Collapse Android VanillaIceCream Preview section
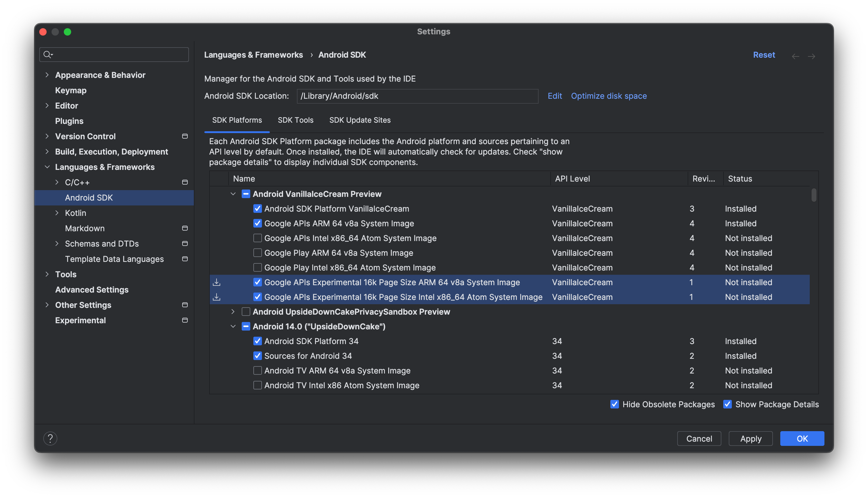The height and width of the screenshot is (498, 868). pyautogui.click(x=232, y=193)
